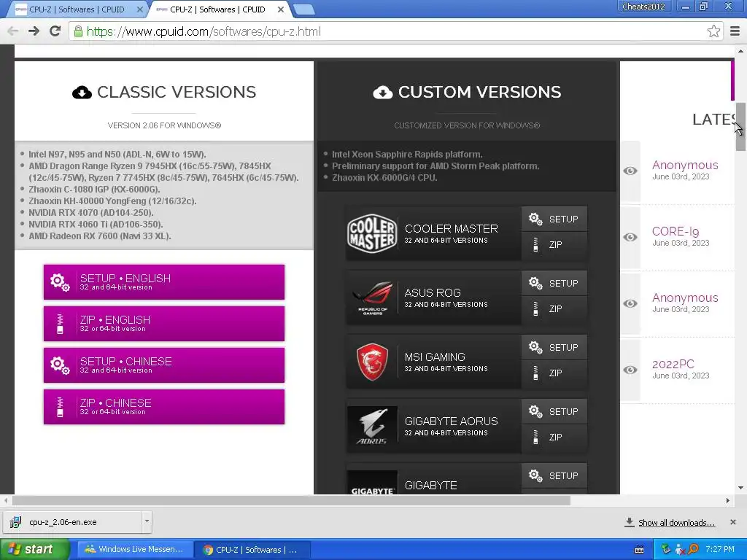747x560 pixels.
Task: Download the ZIP Chinese classic version
Action: [164, 407]
